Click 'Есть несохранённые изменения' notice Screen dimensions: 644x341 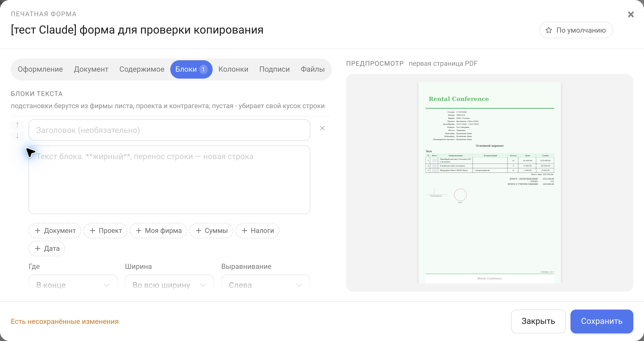point(64,321)
